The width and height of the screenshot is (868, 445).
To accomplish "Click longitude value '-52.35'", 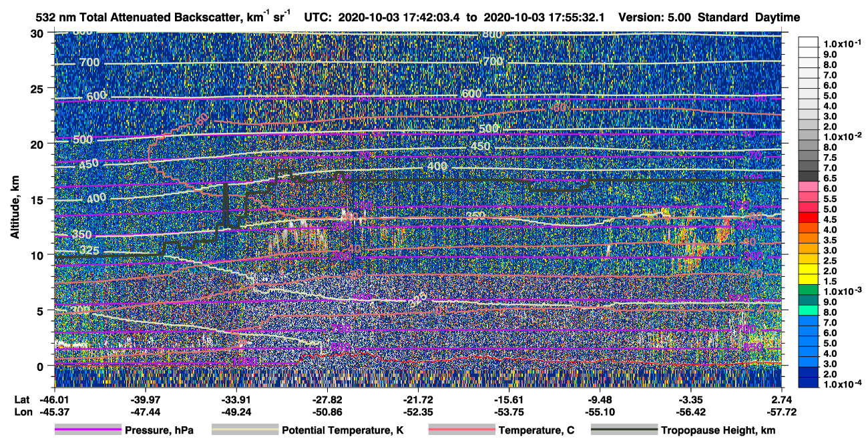I will [417, 412].
